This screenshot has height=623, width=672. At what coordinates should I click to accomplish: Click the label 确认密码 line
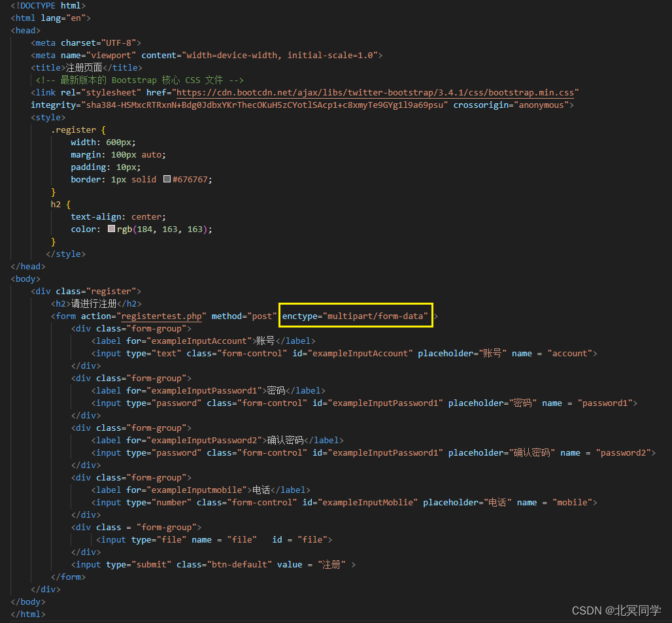point(217,441)
